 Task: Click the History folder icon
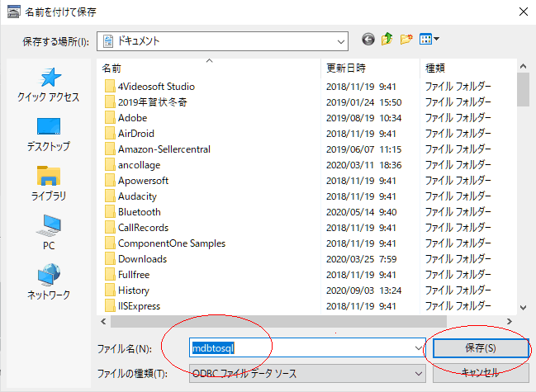tap(110, 290)
